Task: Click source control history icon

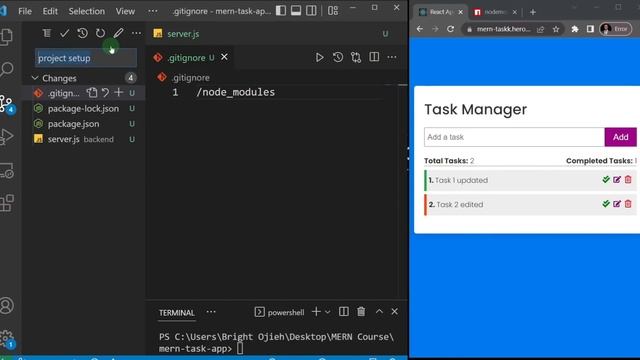Action: tap(82, 33)
